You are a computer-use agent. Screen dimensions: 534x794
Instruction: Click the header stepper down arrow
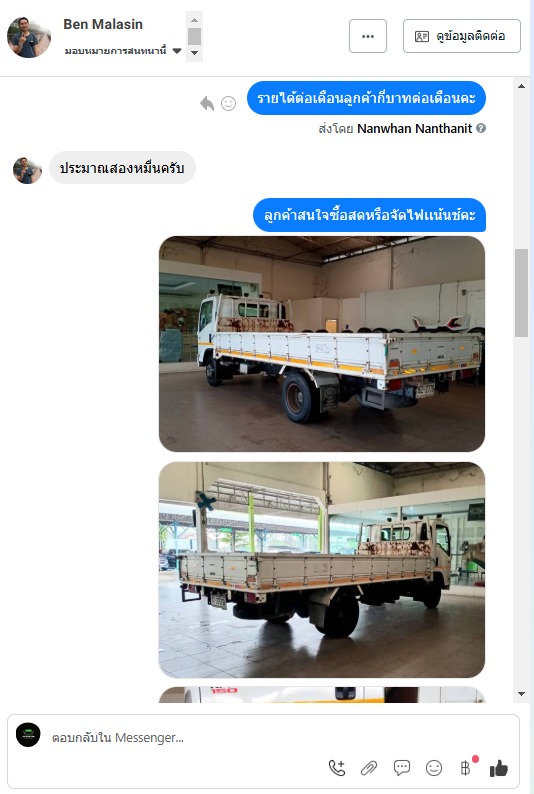click(194, 53)
